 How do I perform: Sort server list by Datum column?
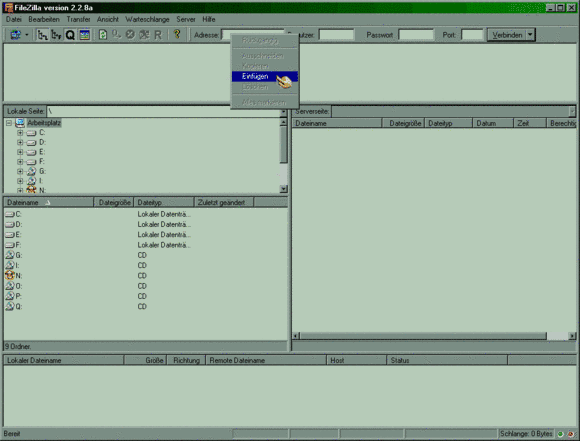pyautogui.click(x=493, y=123)
